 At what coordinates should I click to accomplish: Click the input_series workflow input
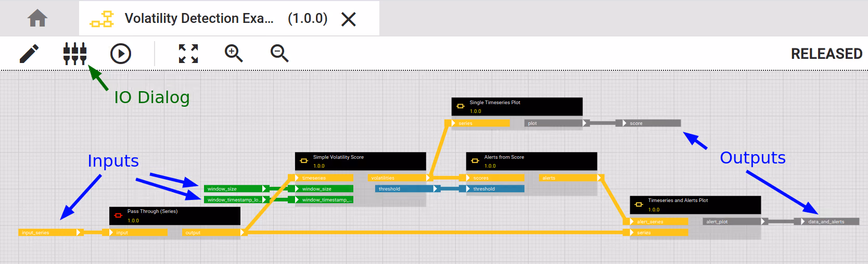click(x=51, y=233)
